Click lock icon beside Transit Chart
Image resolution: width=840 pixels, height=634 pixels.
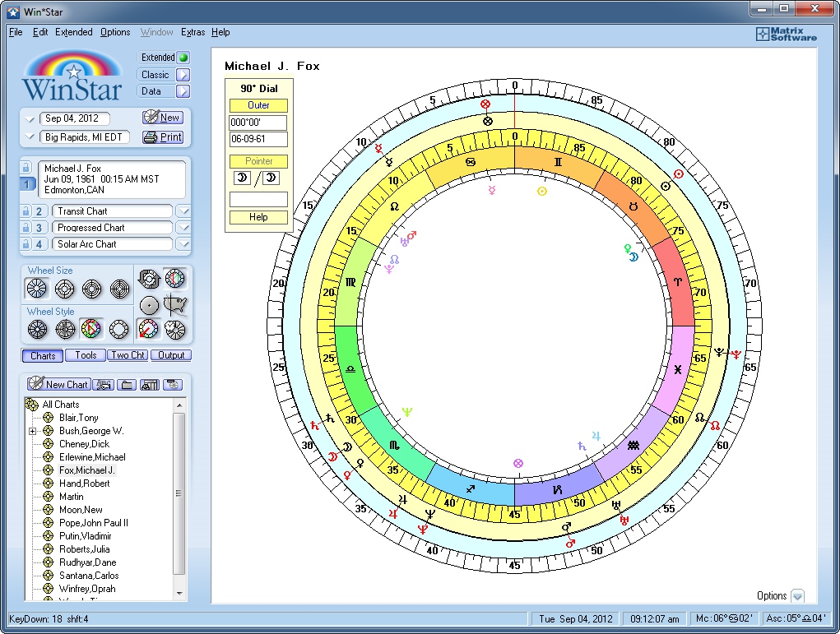click(26, 211)
